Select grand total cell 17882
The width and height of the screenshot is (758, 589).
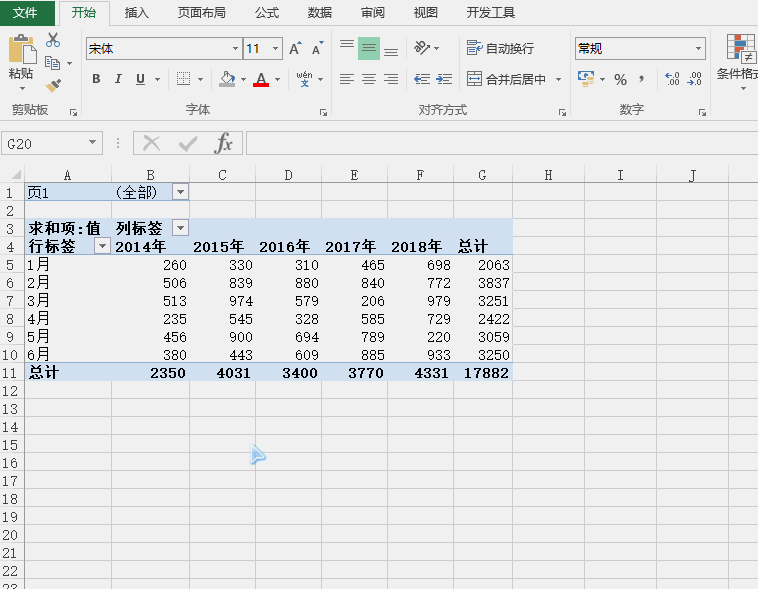[483, 373]
